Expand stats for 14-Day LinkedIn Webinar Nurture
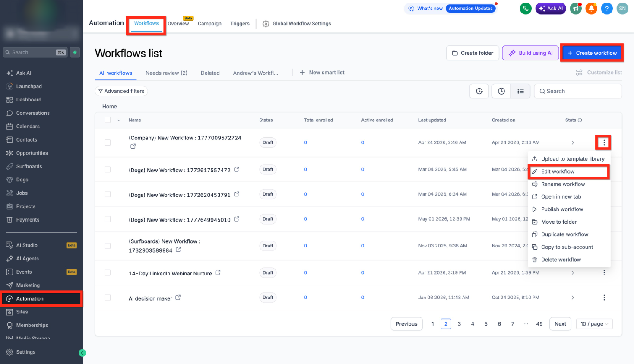 coord(573,273)
